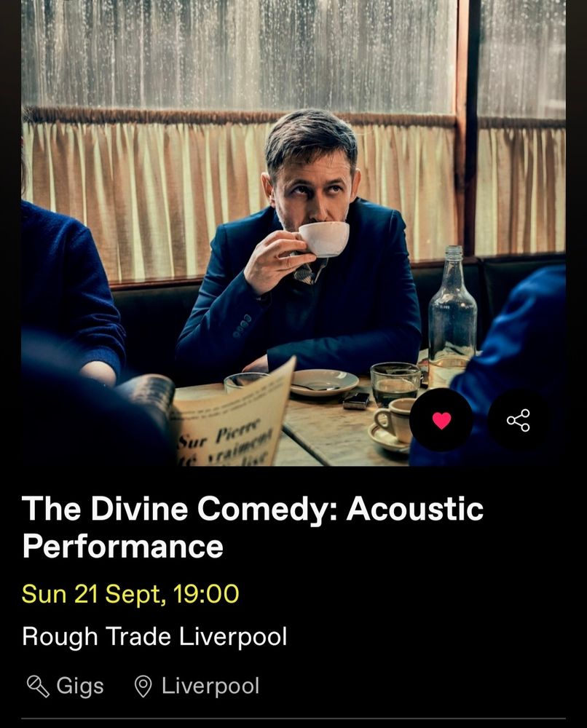This screenshot has height=728, width=587.
Task: Click the drinking glass beside the bottle
Action: (x=395, y=384)
